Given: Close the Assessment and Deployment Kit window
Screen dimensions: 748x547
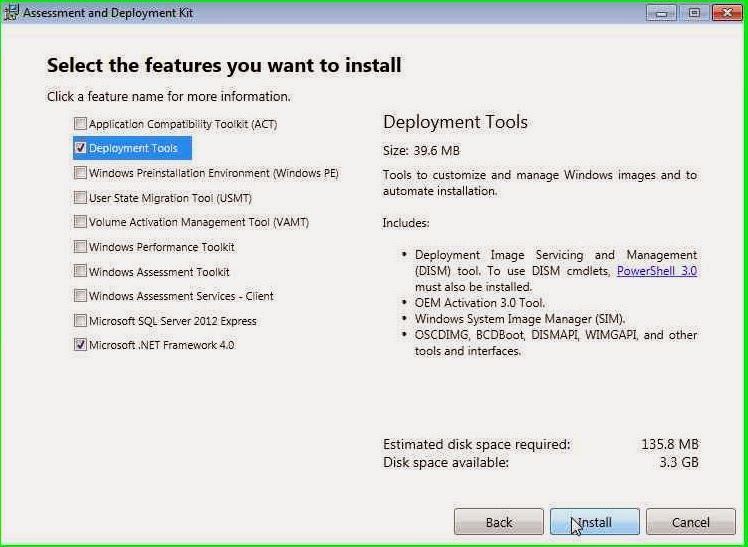Looking at the screenshot, I should 722,13.
